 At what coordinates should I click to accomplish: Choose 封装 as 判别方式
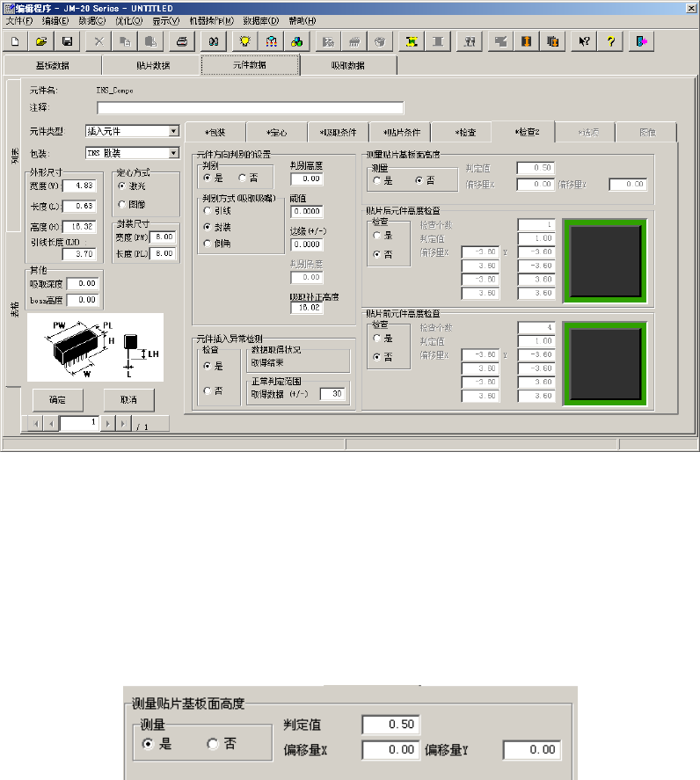tap(208, 228)
